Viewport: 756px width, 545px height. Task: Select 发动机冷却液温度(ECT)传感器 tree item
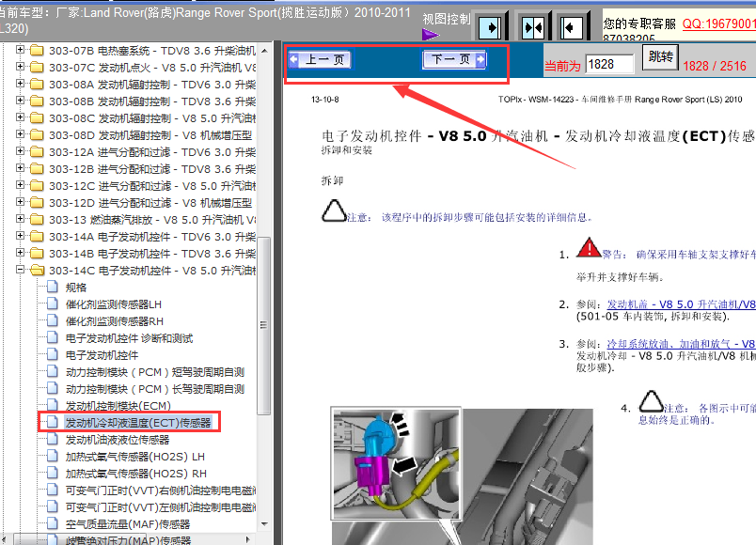pyautogui.click(x=138, y=423)
